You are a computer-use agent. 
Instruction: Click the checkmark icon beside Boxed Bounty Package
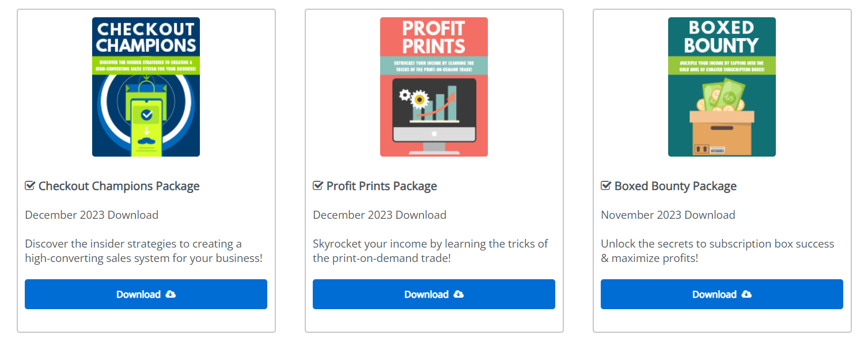[606, 186]
